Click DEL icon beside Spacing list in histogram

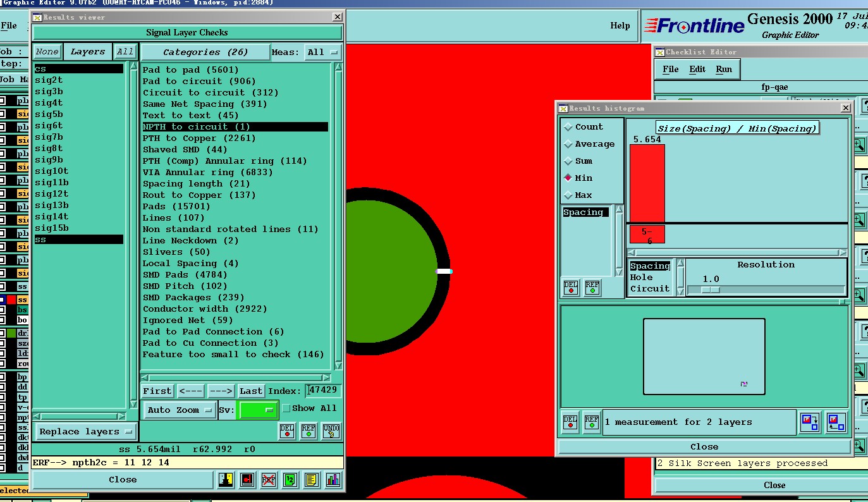click(x=570, y=288)
